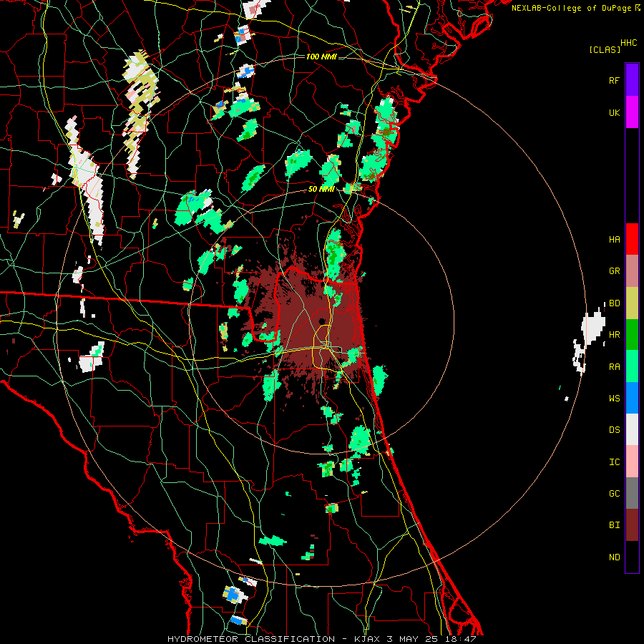Click the 'BI' legend label
This screenshot has height=644, width=644.
[614, 525]
